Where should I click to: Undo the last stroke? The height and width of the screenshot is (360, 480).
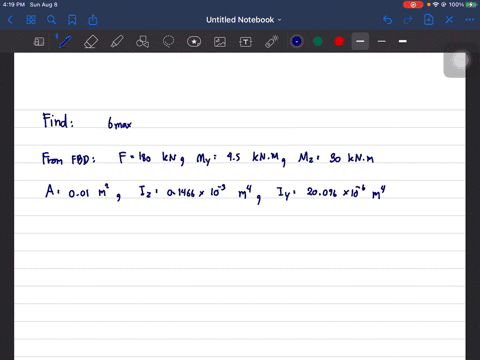click(x=387, y=20)
